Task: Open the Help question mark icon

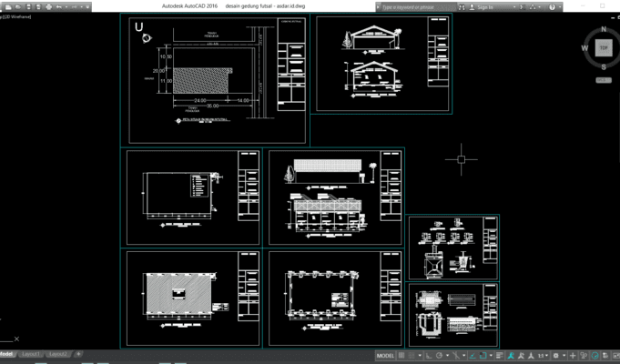Action: click(552, 7)
